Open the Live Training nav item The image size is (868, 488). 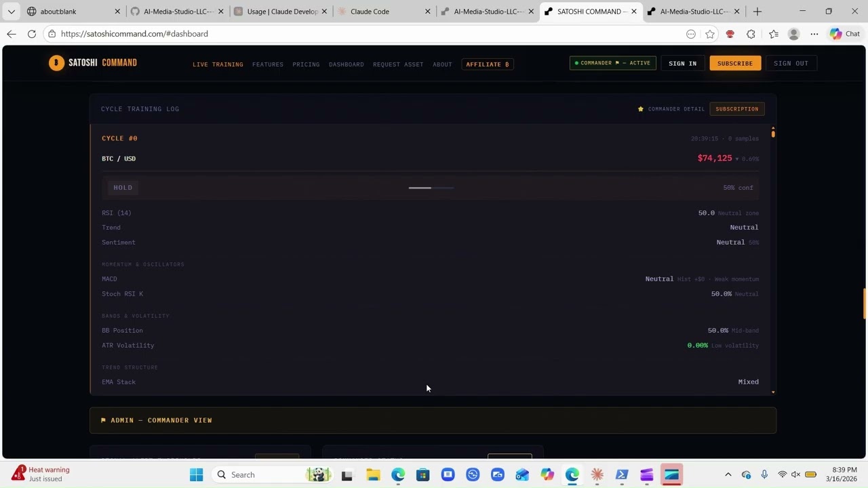click(218, 64)
